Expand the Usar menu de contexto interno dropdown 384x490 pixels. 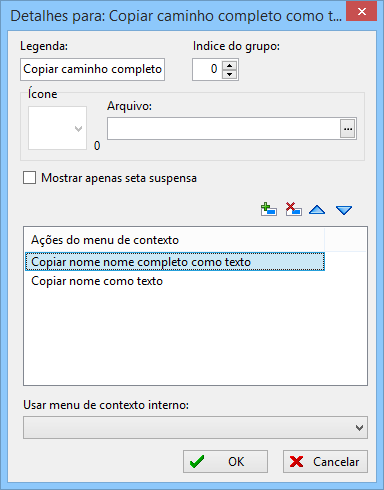tap(195, 427)
